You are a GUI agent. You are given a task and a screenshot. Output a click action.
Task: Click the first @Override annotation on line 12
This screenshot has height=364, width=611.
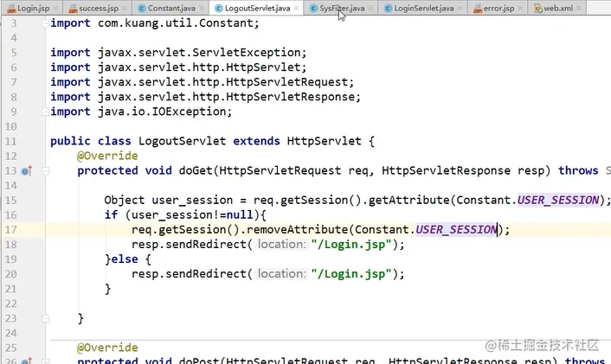click(107, 156)
